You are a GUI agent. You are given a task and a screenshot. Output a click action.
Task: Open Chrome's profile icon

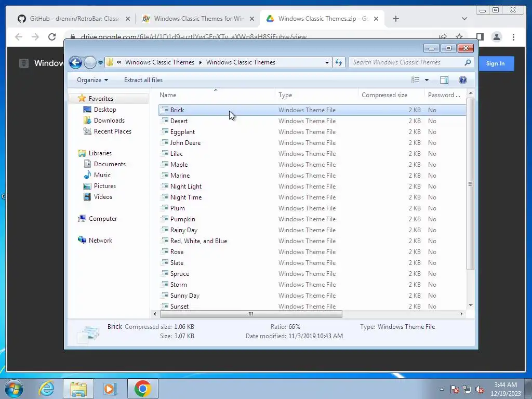coord(496,37)
